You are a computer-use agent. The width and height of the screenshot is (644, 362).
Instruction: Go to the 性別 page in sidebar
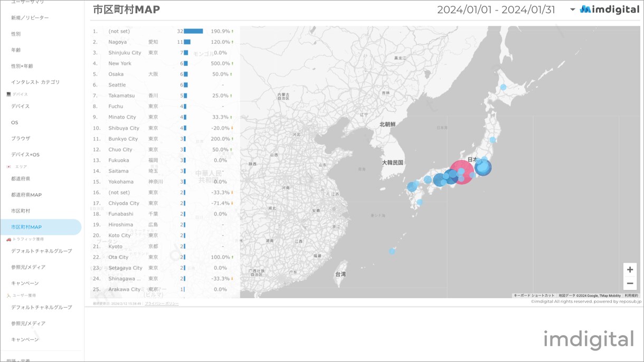coord(16,34)
